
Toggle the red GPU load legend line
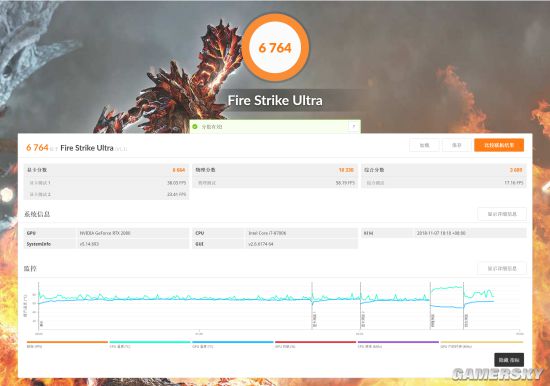coord(315,342)
